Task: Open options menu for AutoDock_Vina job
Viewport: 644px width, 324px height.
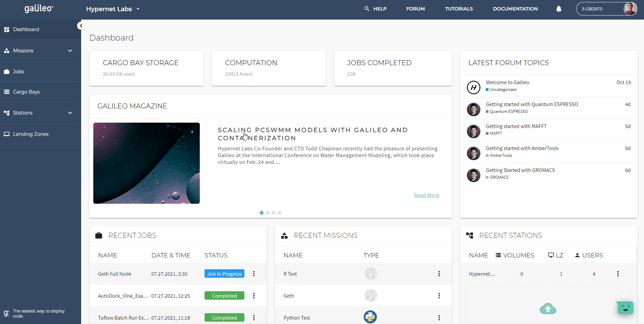Action: click(254, 296)
